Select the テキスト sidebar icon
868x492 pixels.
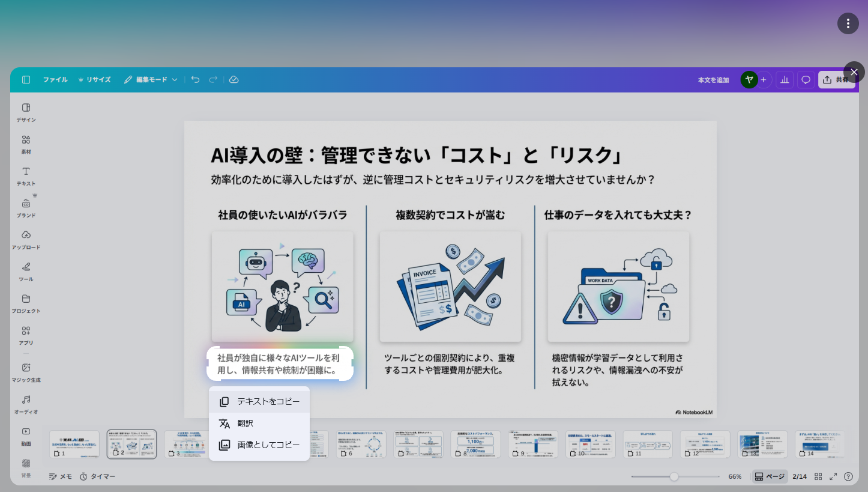26,175
